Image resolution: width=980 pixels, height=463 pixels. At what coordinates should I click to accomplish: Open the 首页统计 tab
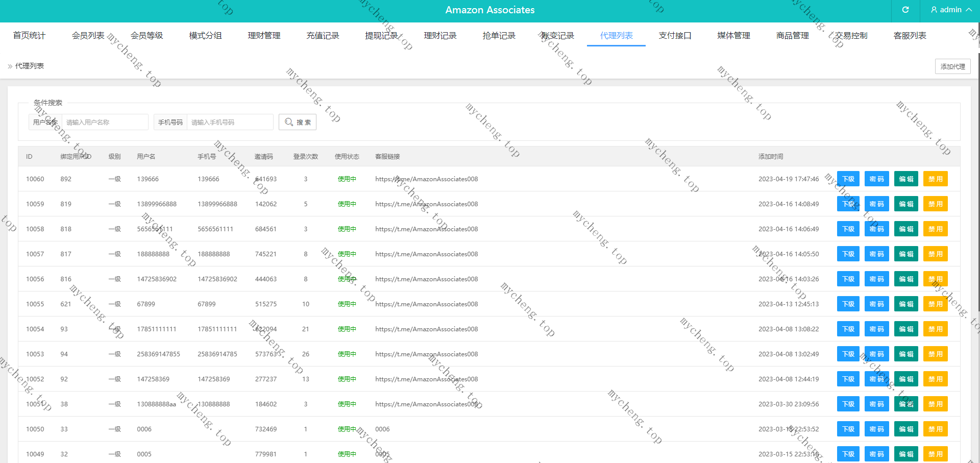point(29,35)
